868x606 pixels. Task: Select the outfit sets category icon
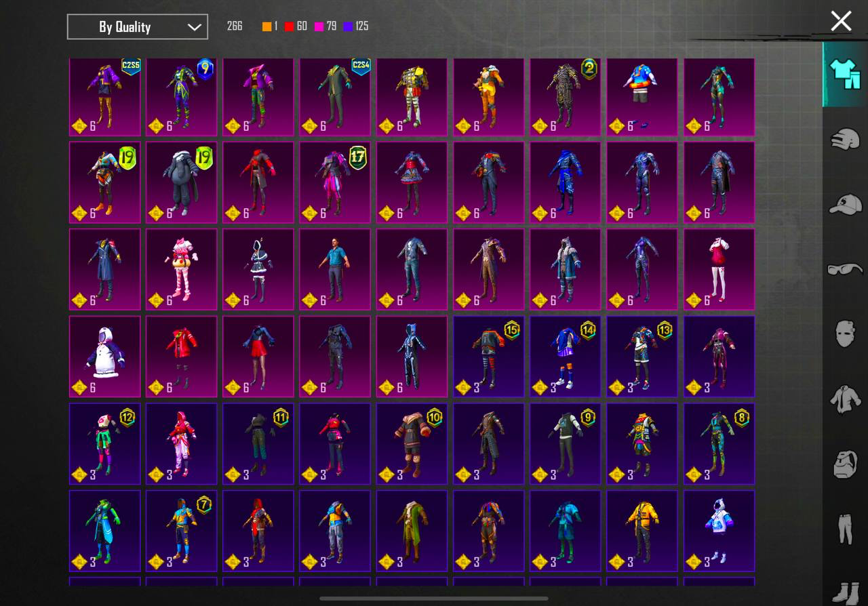pyautogui.click(x=844, y=74)
